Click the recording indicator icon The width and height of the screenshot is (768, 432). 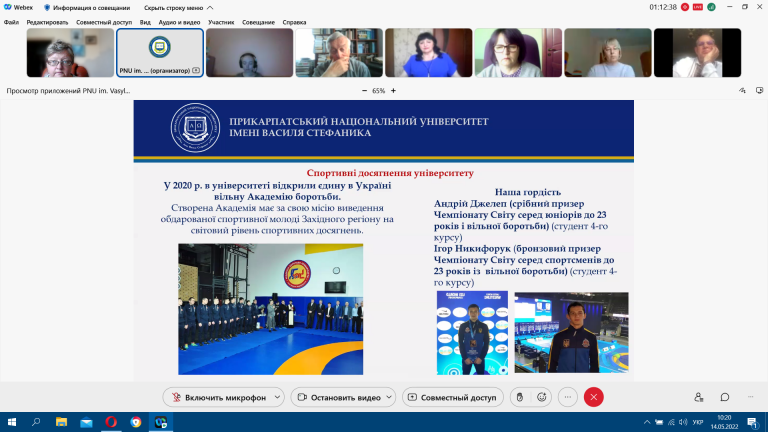pos(685,7)
